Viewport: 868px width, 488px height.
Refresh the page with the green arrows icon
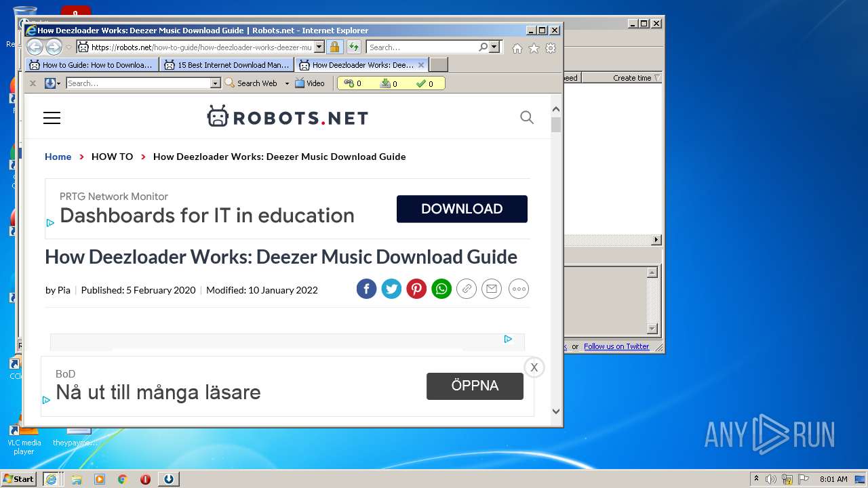click(354, 47)
